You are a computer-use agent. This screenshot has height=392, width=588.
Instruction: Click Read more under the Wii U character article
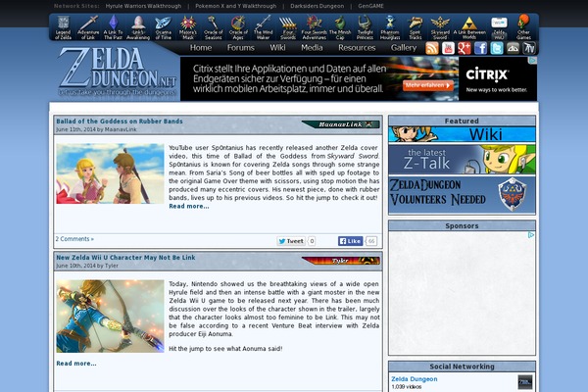[x=76, y=364]
